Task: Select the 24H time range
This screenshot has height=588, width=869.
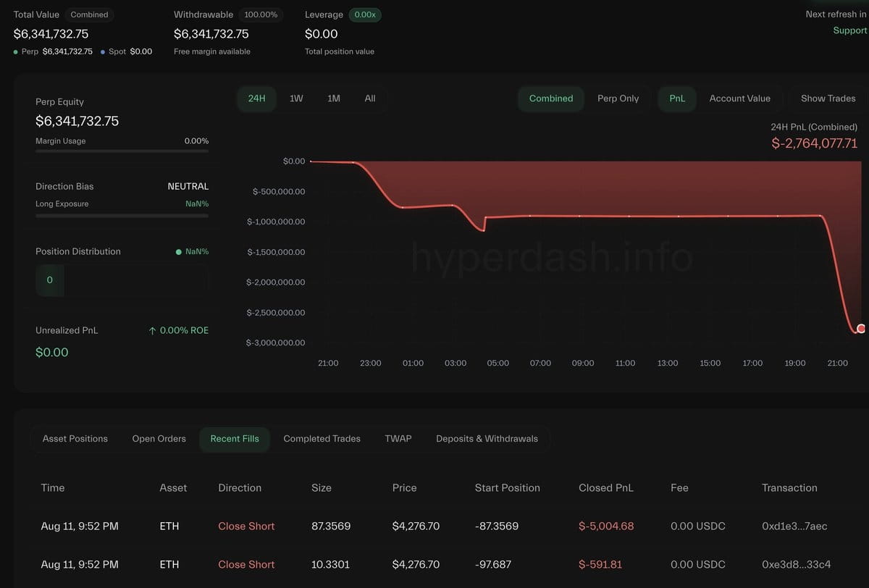Action: click(257, 98)
